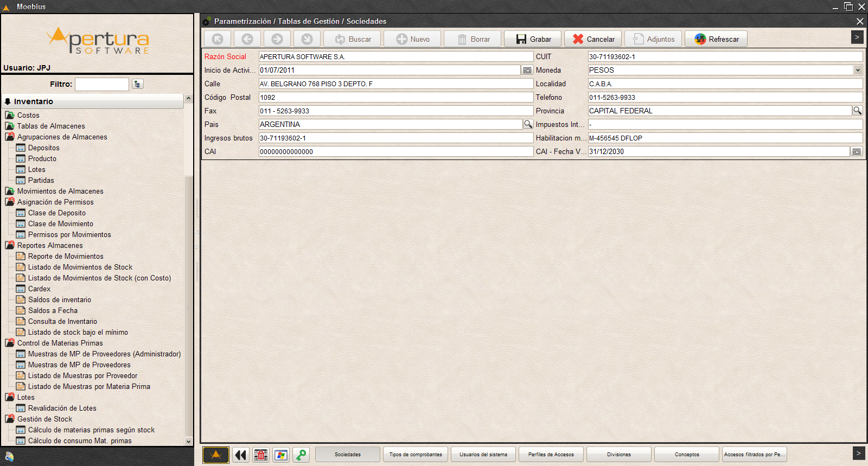Viewport: 868px width, 466px height.
Task: Open calendar picker for Inicio de Actividad
Action: 527,71
